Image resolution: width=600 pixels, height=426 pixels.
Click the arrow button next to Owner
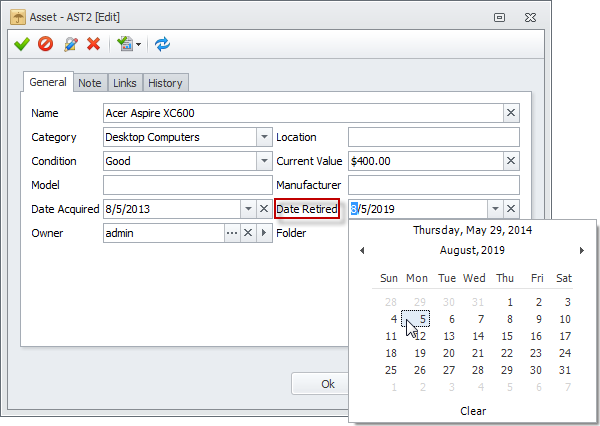click(264, 233)
